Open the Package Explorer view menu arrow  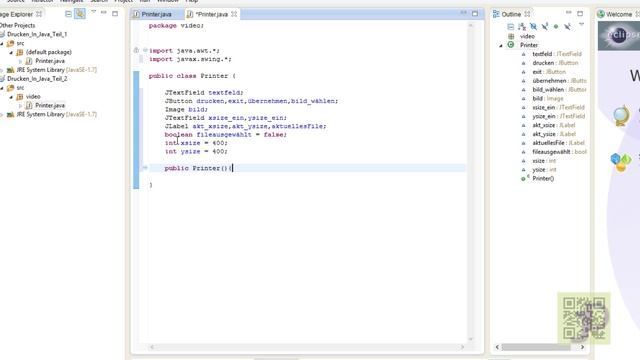93,13
